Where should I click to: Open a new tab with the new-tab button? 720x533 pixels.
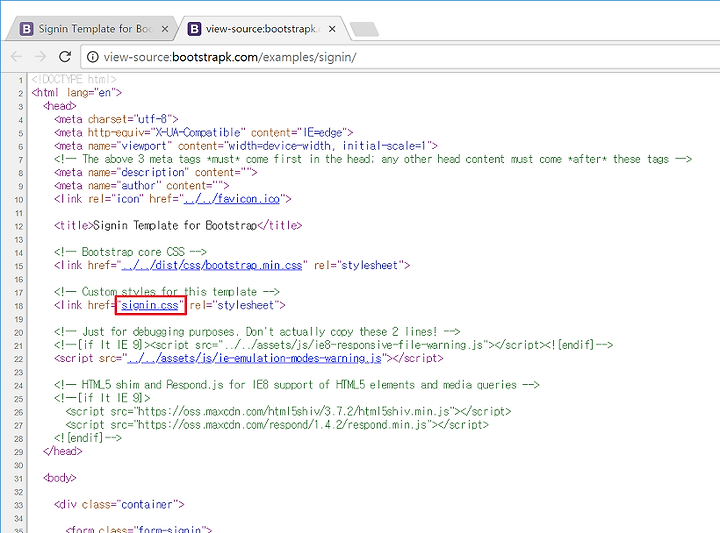pyautogui.click(x=365, y=29)
